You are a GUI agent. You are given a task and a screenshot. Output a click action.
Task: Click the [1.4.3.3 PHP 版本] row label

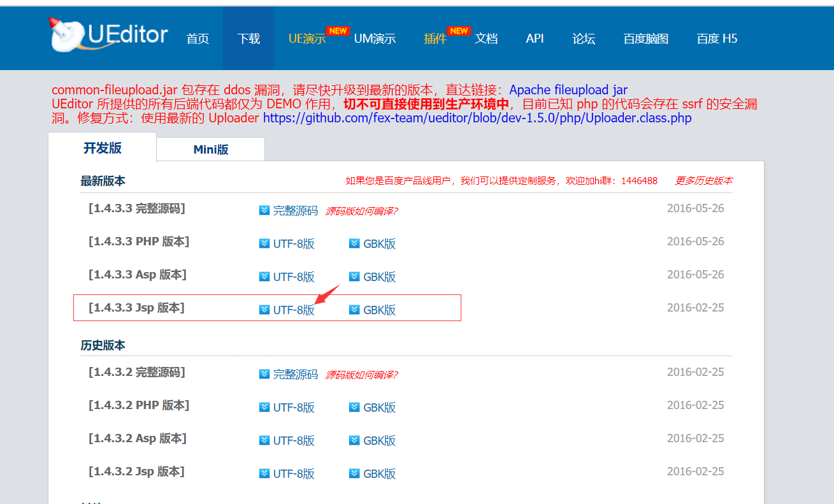[x=139, y=241]
